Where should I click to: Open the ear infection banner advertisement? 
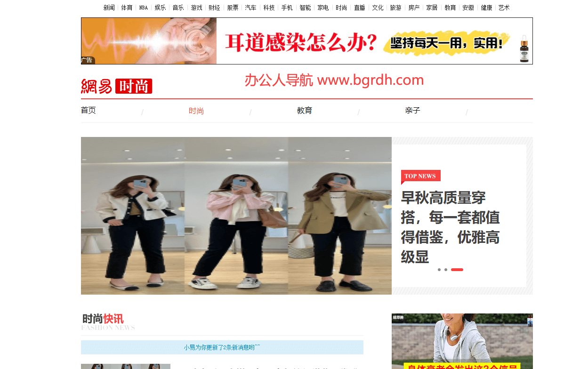coord(306,40)
